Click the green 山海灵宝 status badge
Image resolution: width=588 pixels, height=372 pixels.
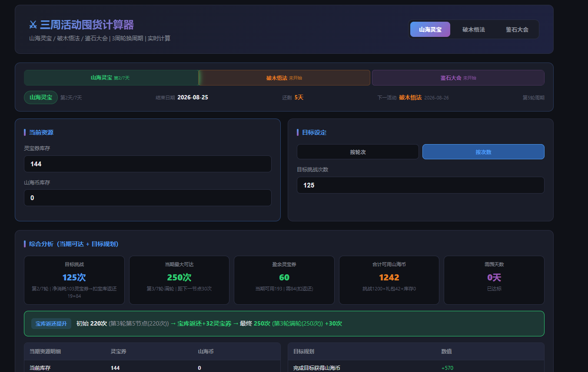pyautogui.click(x=41, y=98)
